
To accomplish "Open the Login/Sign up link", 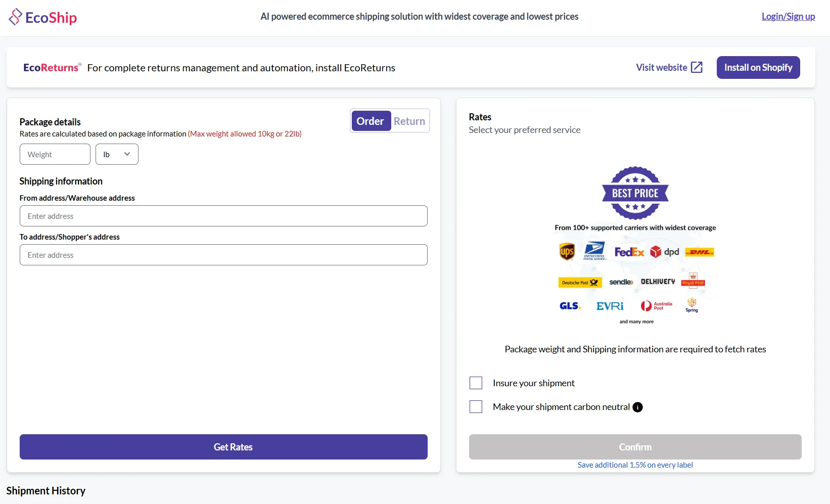I will [x=788, y=16].
